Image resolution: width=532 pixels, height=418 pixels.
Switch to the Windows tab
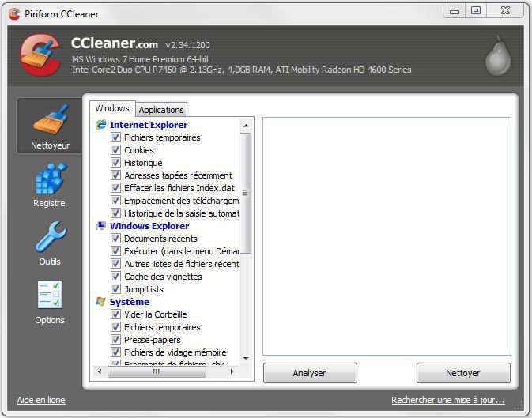point(112,108)
